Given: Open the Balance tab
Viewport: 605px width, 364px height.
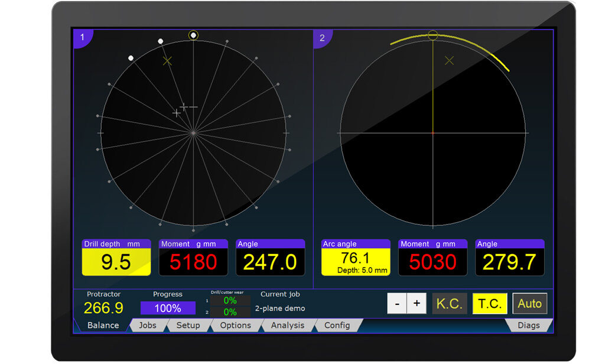Looking at the screenshot, I should tap(103, 326).
